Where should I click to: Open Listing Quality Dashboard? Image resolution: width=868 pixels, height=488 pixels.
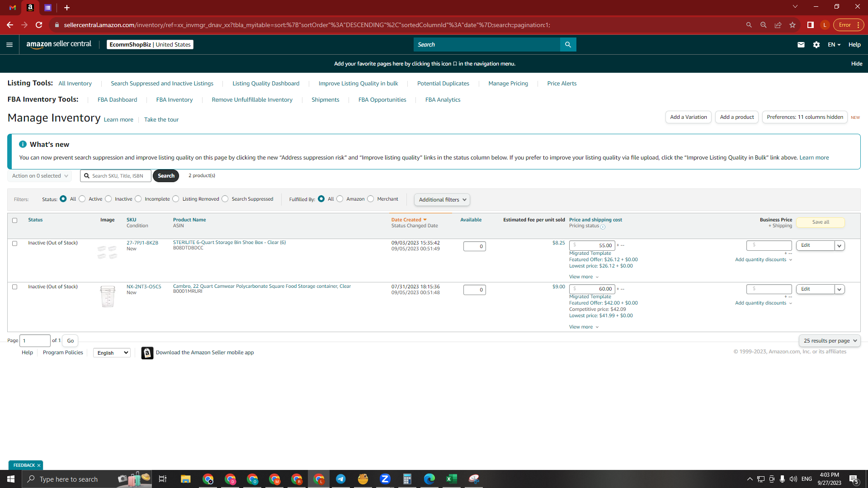click(x=266, y=84)
